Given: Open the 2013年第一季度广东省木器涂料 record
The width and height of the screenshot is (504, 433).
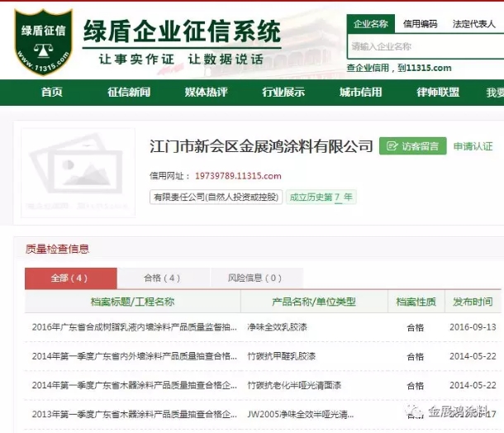Looking at the screenshot, I should tap(135, 414).
